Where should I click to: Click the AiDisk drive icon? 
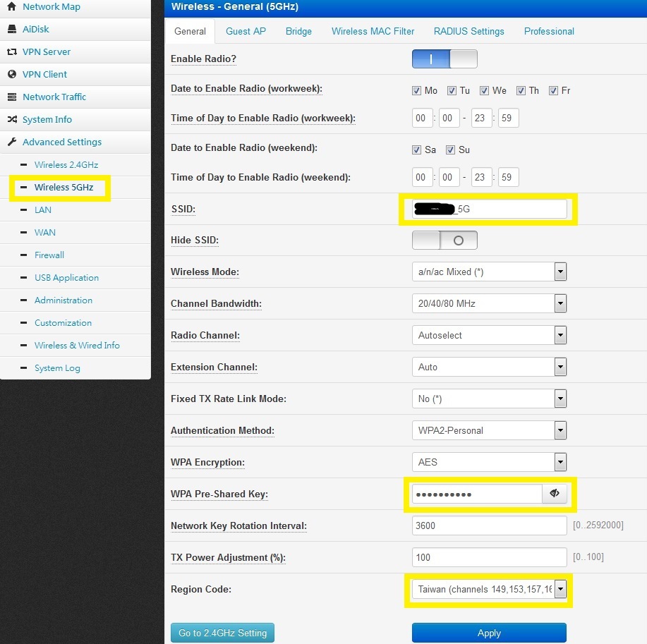12,30
